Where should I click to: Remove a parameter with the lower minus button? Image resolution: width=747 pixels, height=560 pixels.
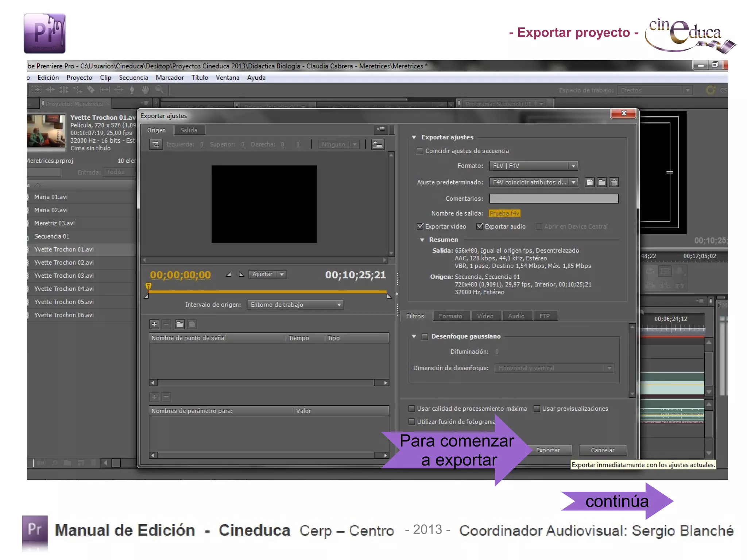[x=166, y=397]
